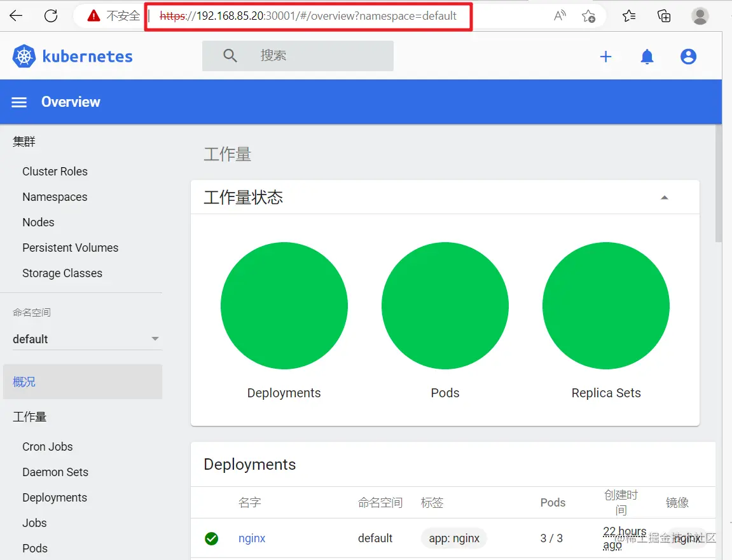The height and width of the screenshot is (560, 732).
Task: Click the 命名空间 column header in table
Action: click(x=380, y=503)
